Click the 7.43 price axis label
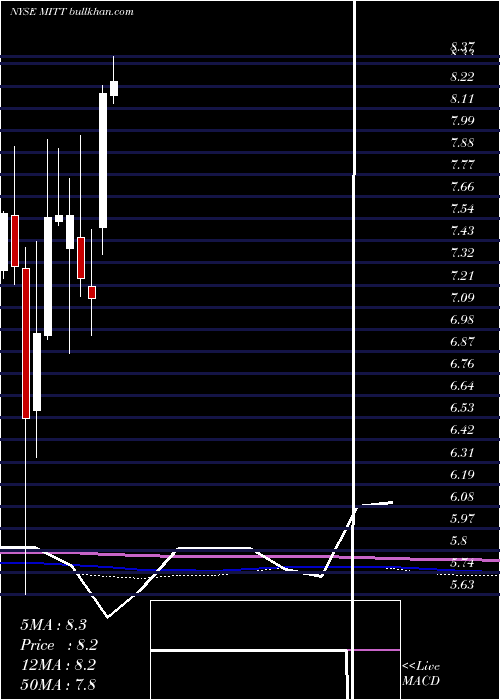Viewport: 500px width, 700px height. tap(462, 231)
